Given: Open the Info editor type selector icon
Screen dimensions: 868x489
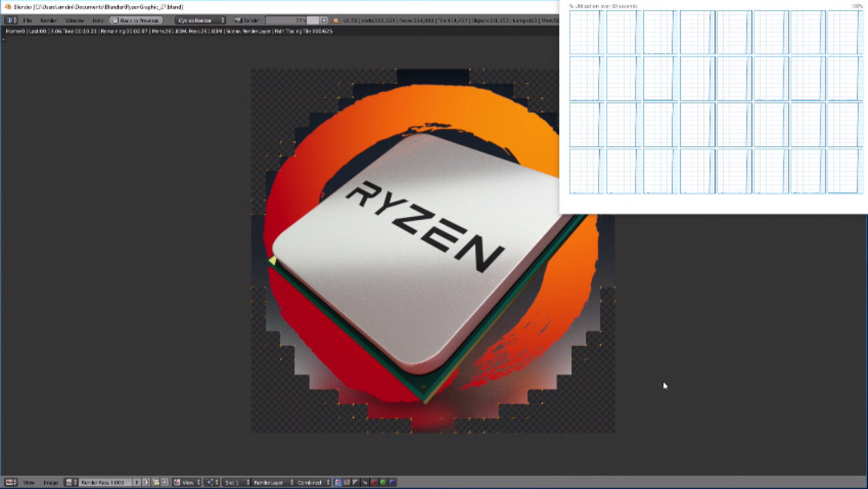Looking at the screenshot, I should point(10,21).
